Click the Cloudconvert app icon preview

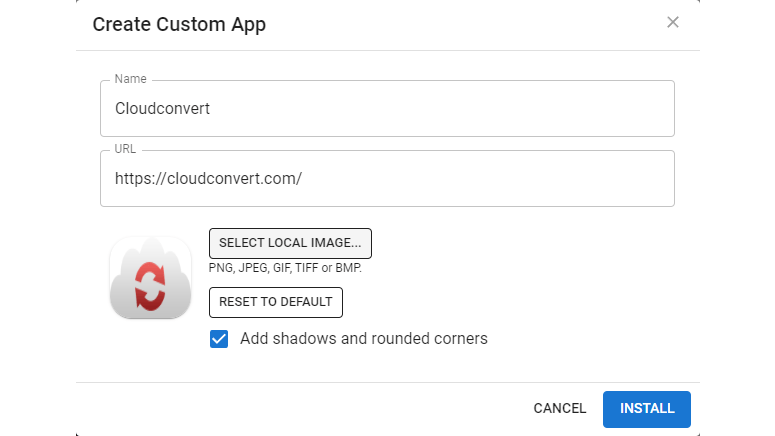[150, 278]
